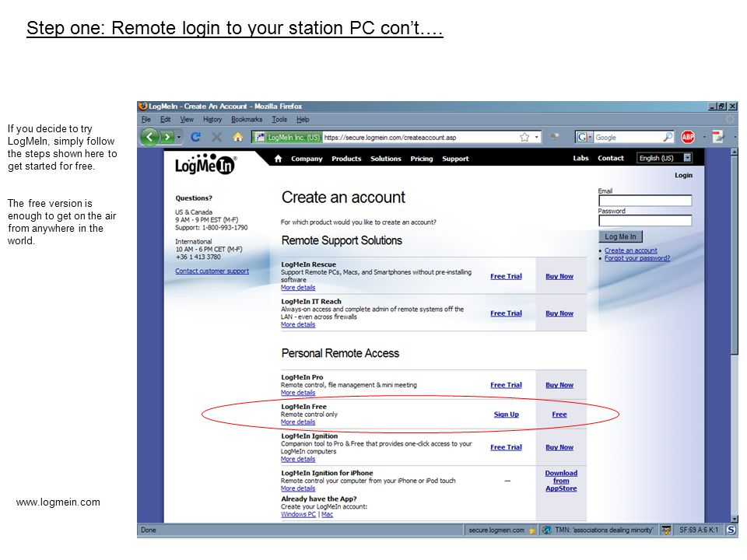747x560 pixels.
Task: Select Company in the site navigation
Action: coord(307,159)
